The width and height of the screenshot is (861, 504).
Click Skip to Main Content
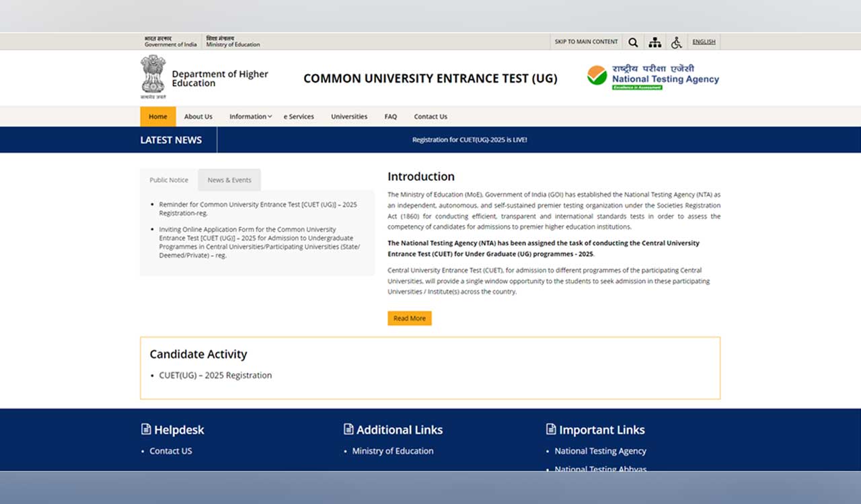pyautogui.click(x=586, y=42)
